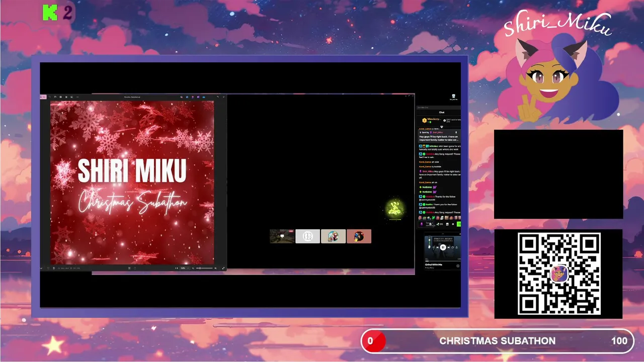Click the pinned message from Shiri_Miku

440,136
